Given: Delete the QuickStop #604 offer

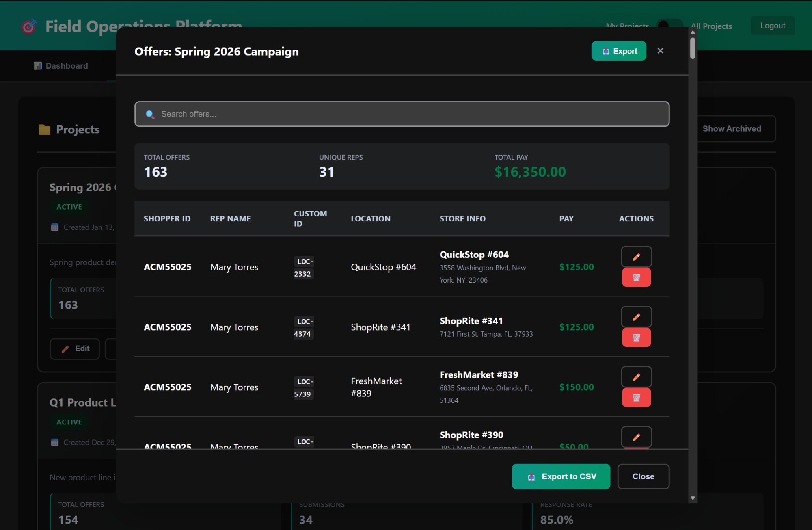Looking at the screenshot, I should point(636,277).
